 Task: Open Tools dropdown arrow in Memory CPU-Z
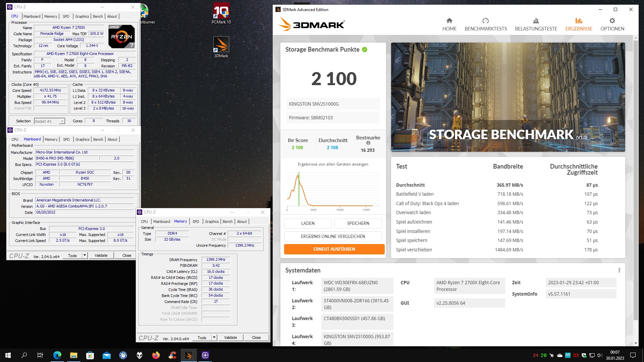coord(214,338)
